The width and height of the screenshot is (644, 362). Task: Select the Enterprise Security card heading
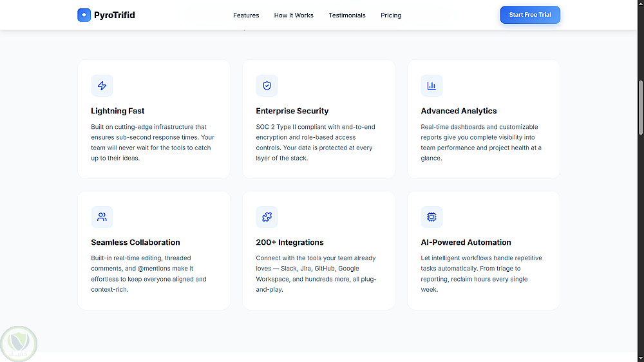pyautogui.click(x=292, y=111)
